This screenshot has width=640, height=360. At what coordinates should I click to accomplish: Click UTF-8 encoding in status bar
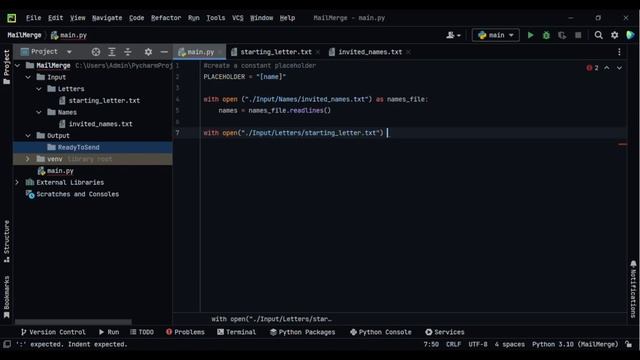(x=478, y=344)
